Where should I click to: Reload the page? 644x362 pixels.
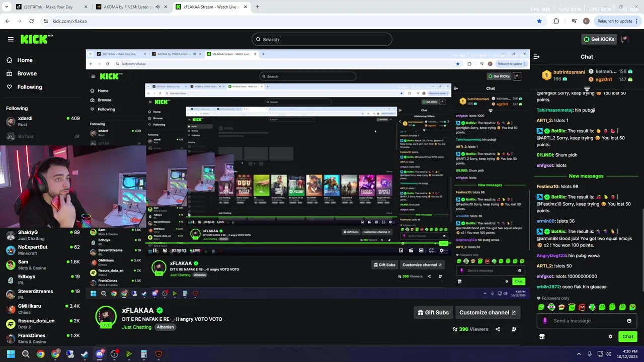pyautogui.click(x=31, y=21)
